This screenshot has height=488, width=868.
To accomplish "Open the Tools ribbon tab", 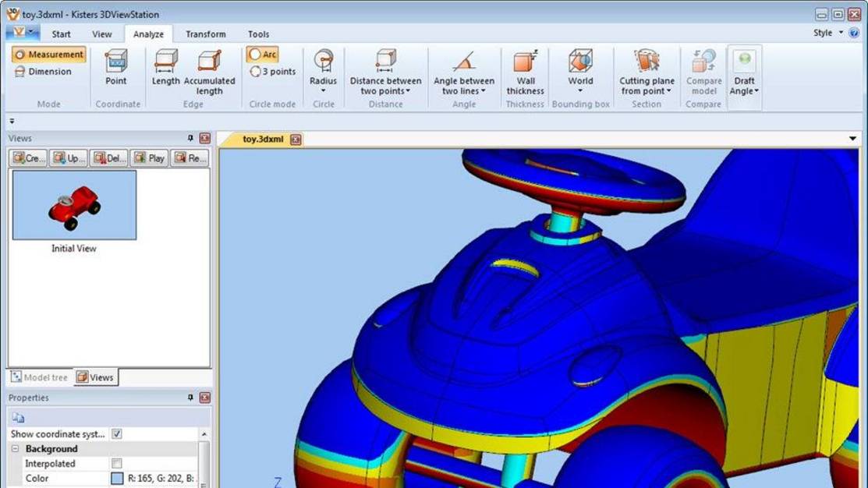I will pyautogui.click(x=258, y=34).
